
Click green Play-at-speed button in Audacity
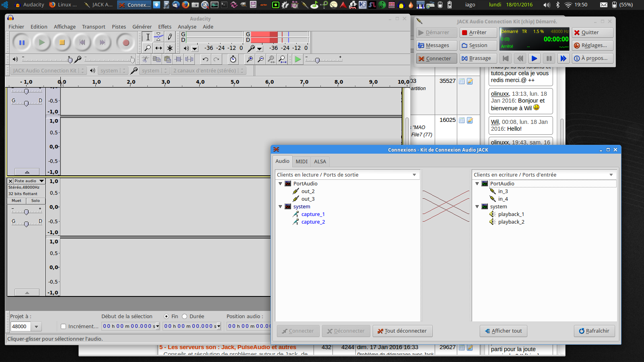pyautogui.click(x=297, y=59)
